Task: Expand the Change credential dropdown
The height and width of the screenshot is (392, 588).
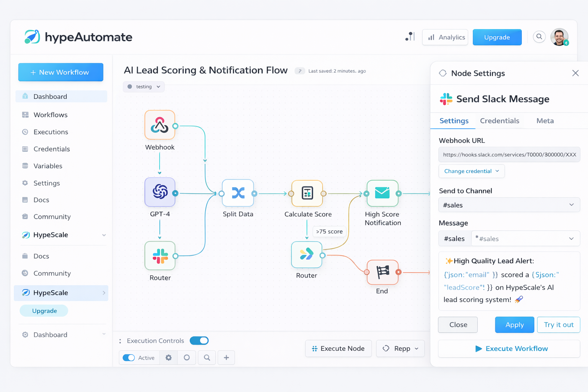Action: click(472, 171)
